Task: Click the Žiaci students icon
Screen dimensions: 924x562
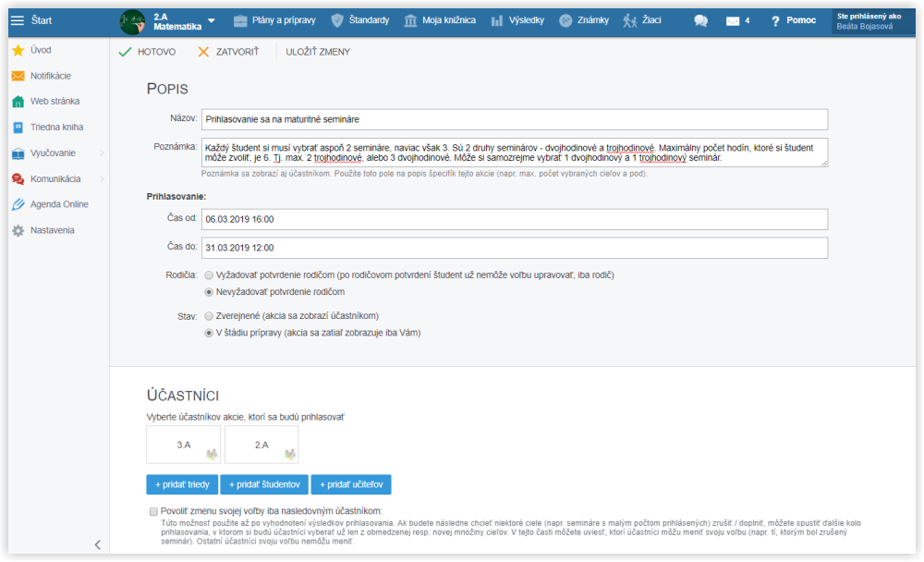Action: 630,21
